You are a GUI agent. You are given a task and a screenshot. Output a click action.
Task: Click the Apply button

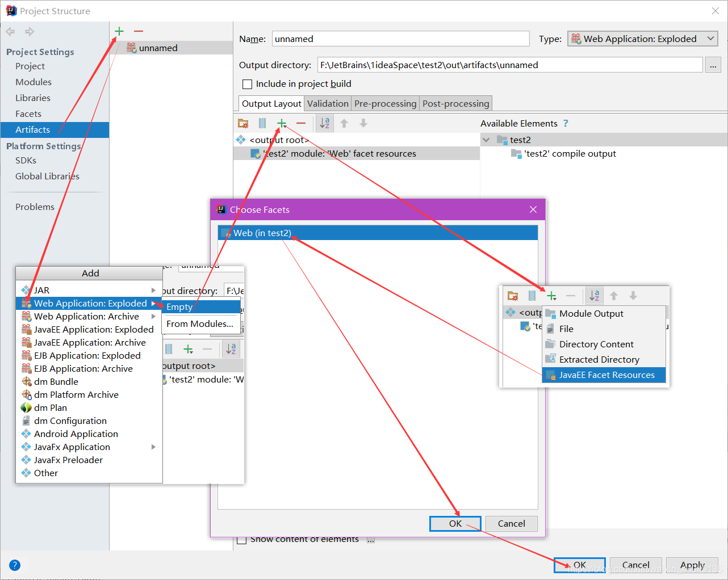point(692,565)
